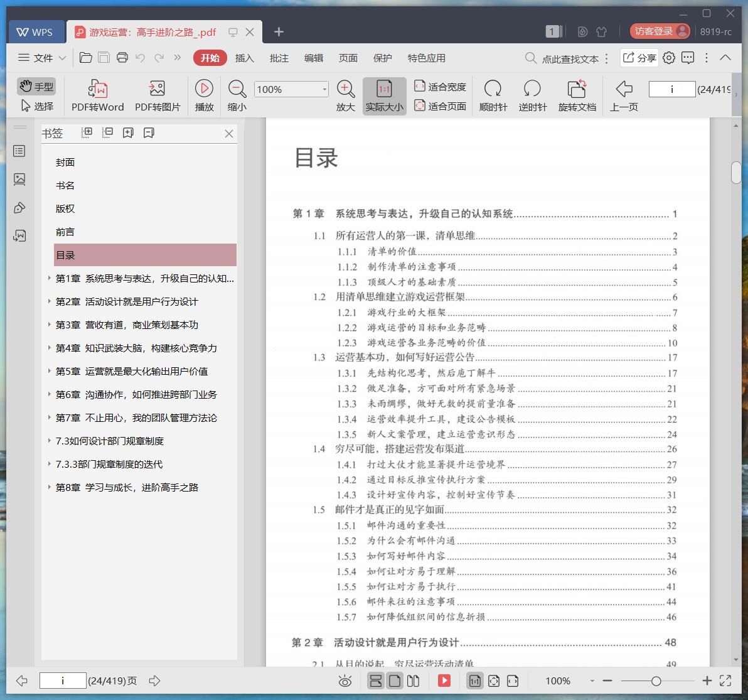This screenshot has height=700, width=748.
Task: Click the zoom slider handle in status bar
Action: click(656, 681)
